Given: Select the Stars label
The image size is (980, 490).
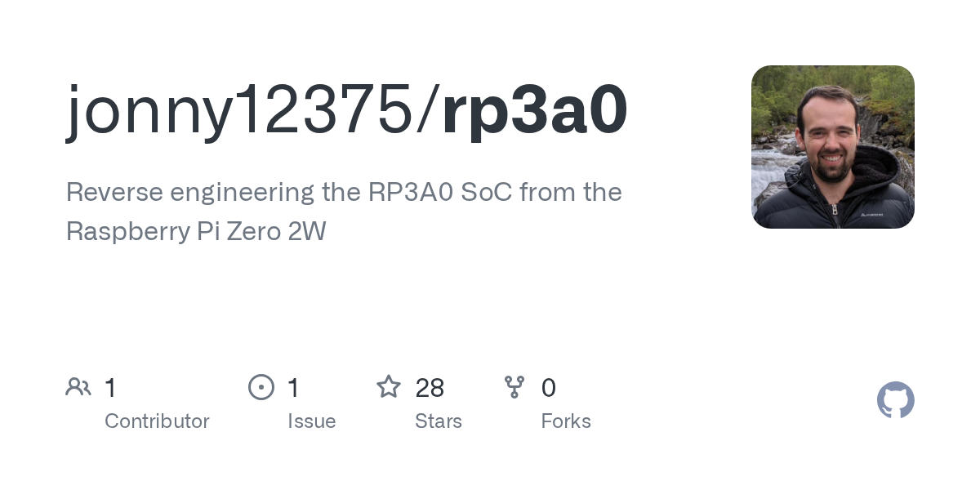Looking at the screenshot, I should point(439,421).
